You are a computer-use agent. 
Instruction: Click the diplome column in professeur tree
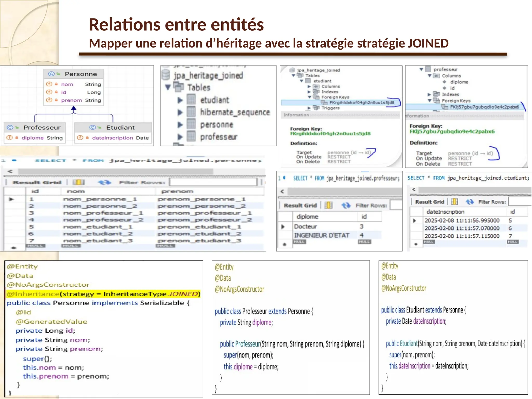coord(459,82)
